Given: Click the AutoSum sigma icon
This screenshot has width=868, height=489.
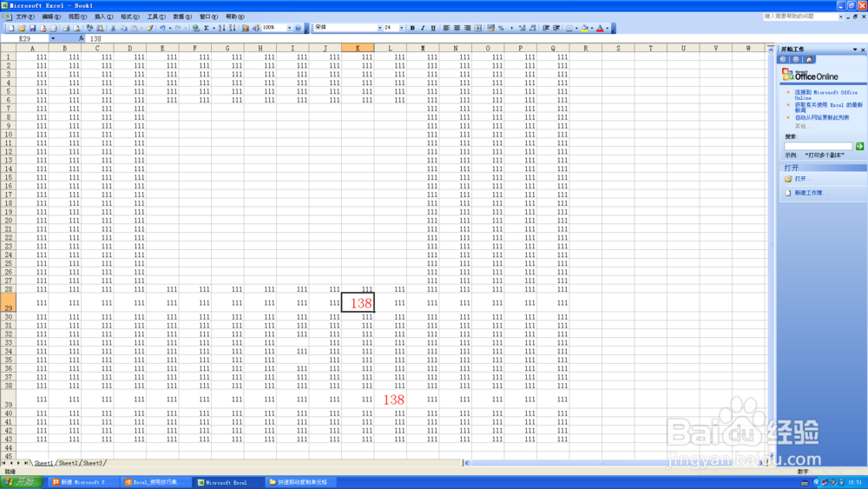Looking at the screenshot, I should (x=206, y=28).
